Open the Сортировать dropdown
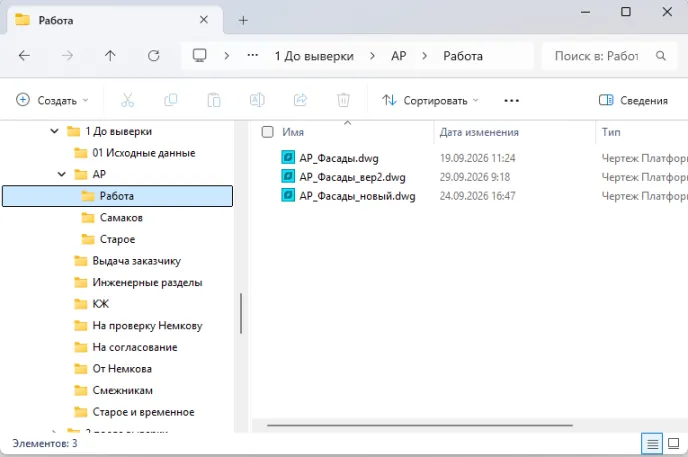The image size is (688, 457). (430, 100)
